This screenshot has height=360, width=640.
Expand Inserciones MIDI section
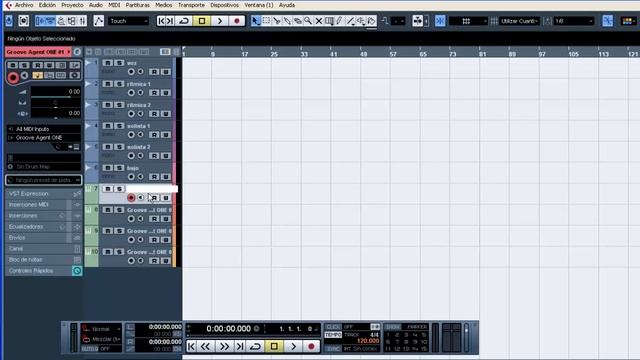(x=44, y=204)
